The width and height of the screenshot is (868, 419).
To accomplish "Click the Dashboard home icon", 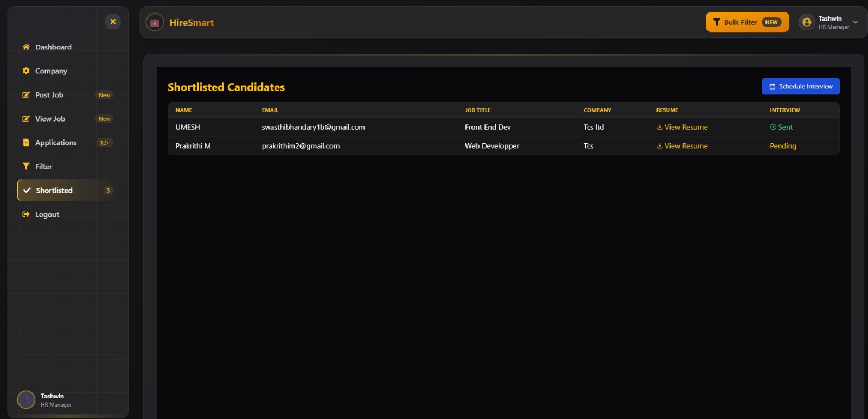I will [26, 47].
